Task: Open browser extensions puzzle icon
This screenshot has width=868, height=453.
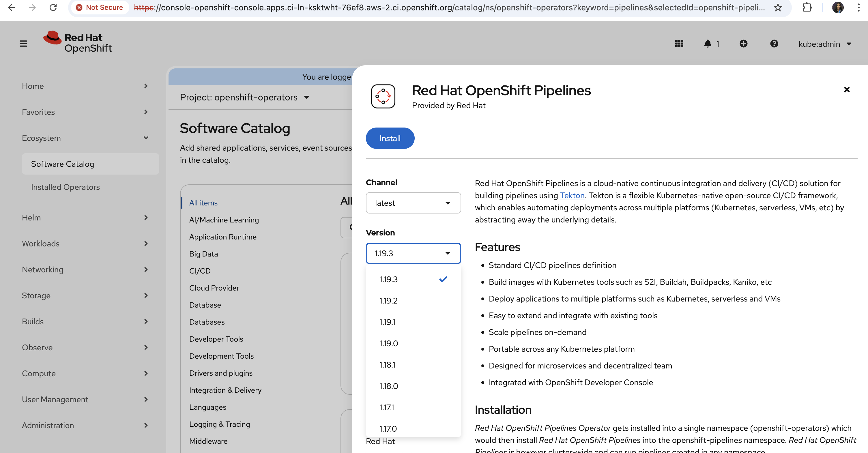Action: [x=807, y=8]
